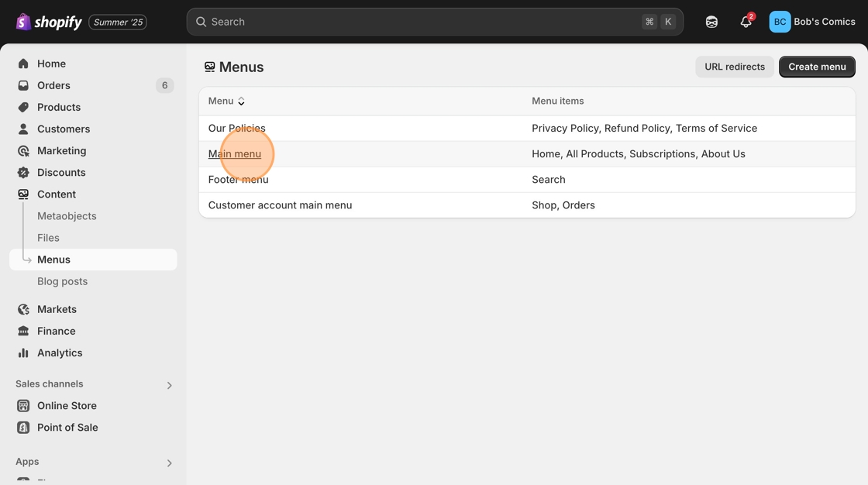Focus the top Search field

click(435, 22)
